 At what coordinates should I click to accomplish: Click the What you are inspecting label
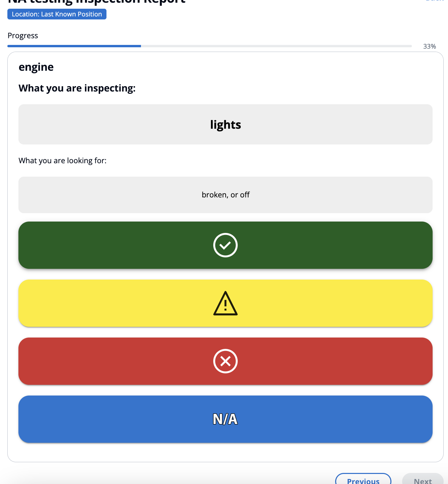click(x=77, y=88)
